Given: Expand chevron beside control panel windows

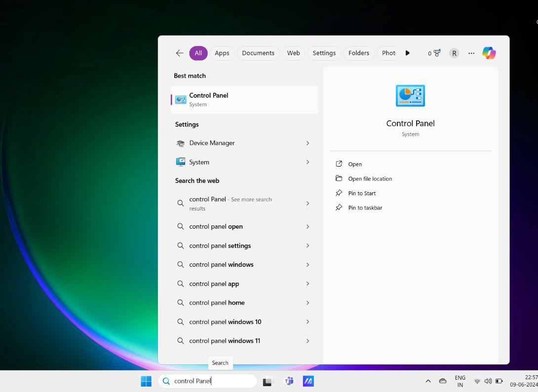Looking at the screenshot, I should pyautogui.click(x=308, y=265).
